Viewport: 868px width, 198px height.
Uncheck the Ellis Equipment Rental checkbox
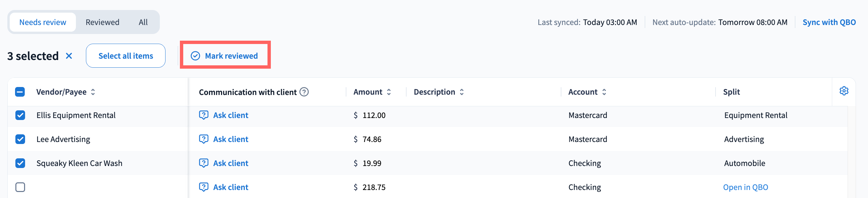click(x=20, y=115)
